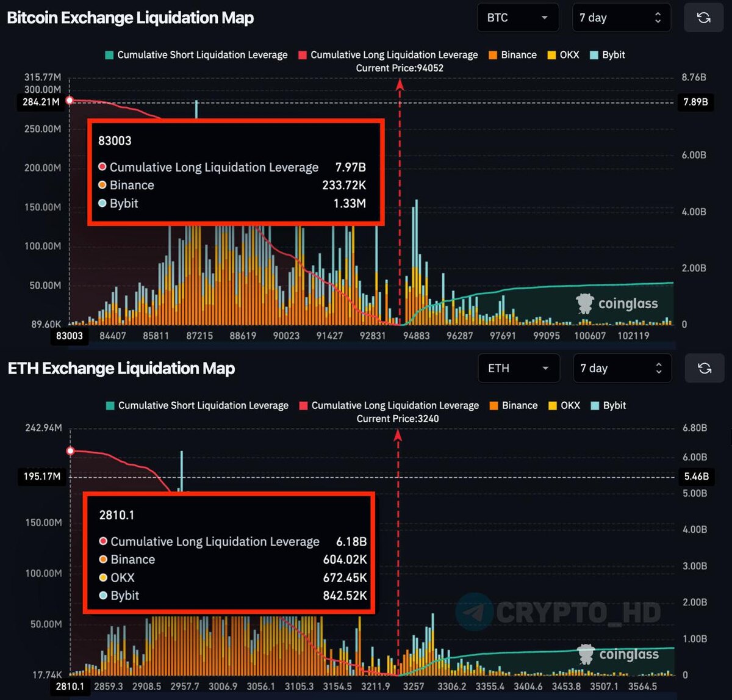This screenshot has height=700, width=732.
Task: Click the 102119 x-axis label
Action: (633, 336)
